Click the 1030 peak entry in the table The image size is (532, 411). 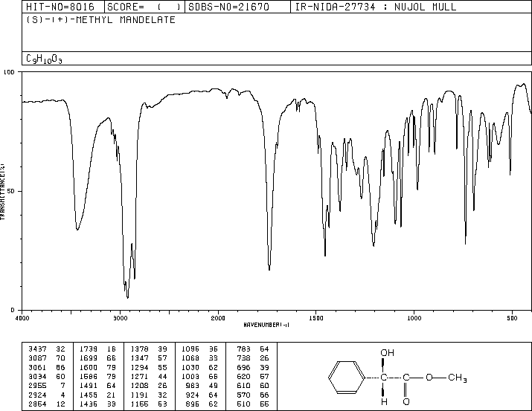point(199,367)
